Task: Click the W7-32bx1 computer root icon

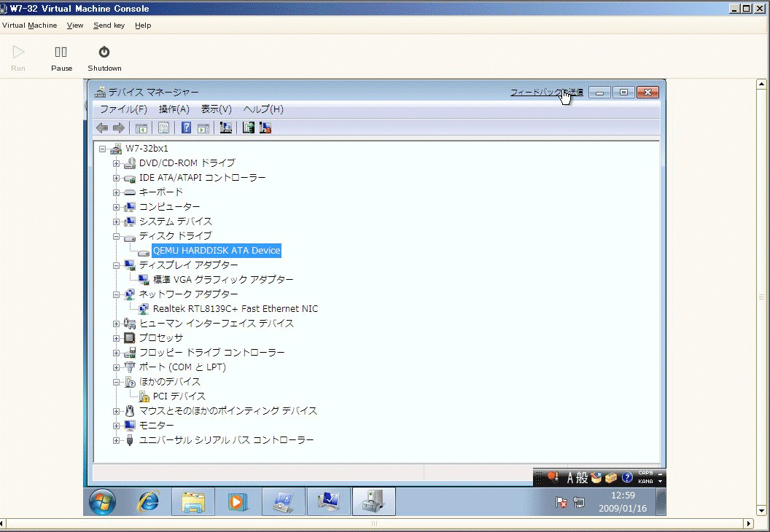Action: click(x=116, y=148)
